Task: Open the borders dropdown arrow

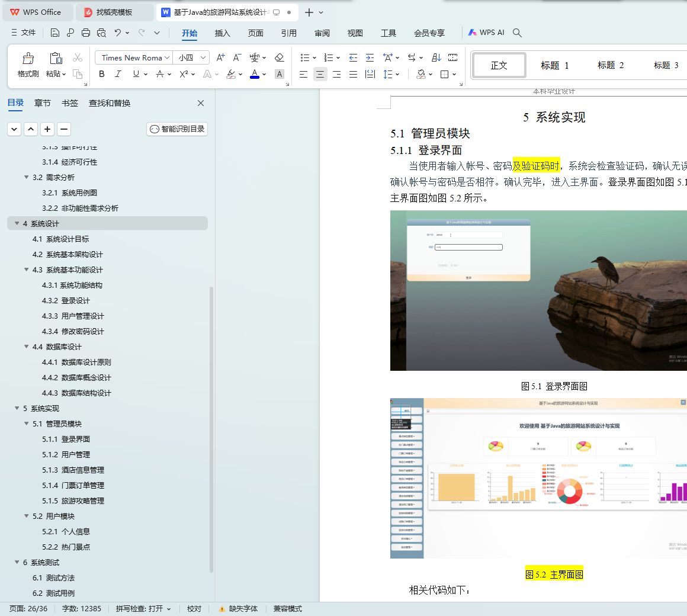Action: (x=454, y=74)
